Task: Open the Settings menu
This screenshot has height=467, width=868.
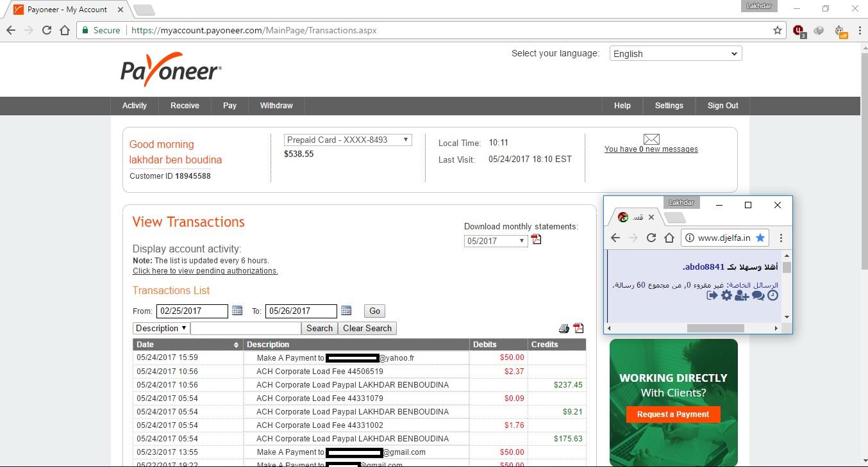Action: 669,106
